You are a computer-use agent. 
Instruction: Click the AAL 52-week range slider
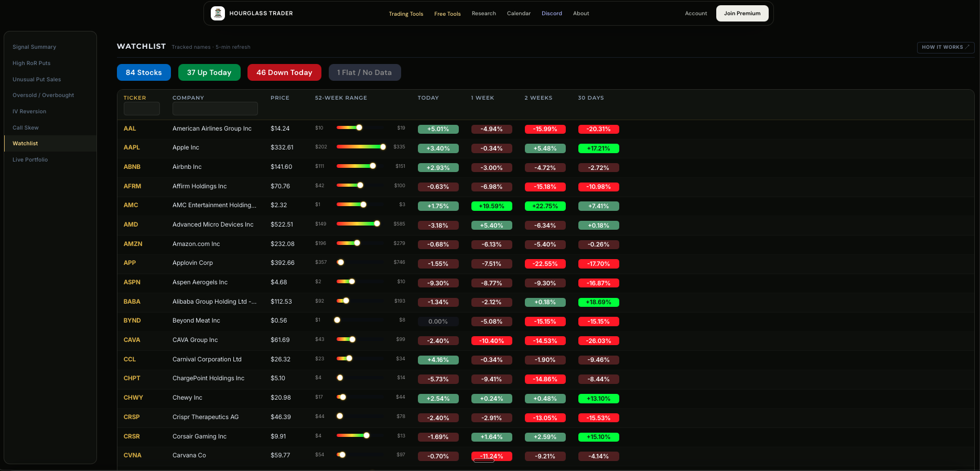[x=361, y=127]
